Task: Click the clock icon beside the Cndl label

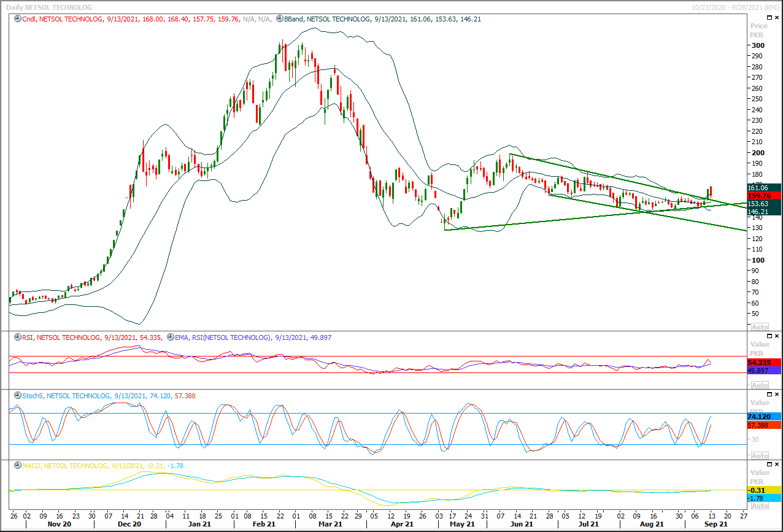Action: tap(17, 19)
